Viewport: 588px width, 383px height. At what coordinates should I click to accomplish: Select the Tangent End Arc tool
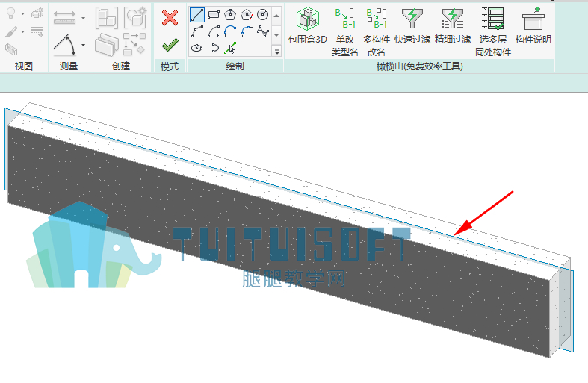point(230,31)
